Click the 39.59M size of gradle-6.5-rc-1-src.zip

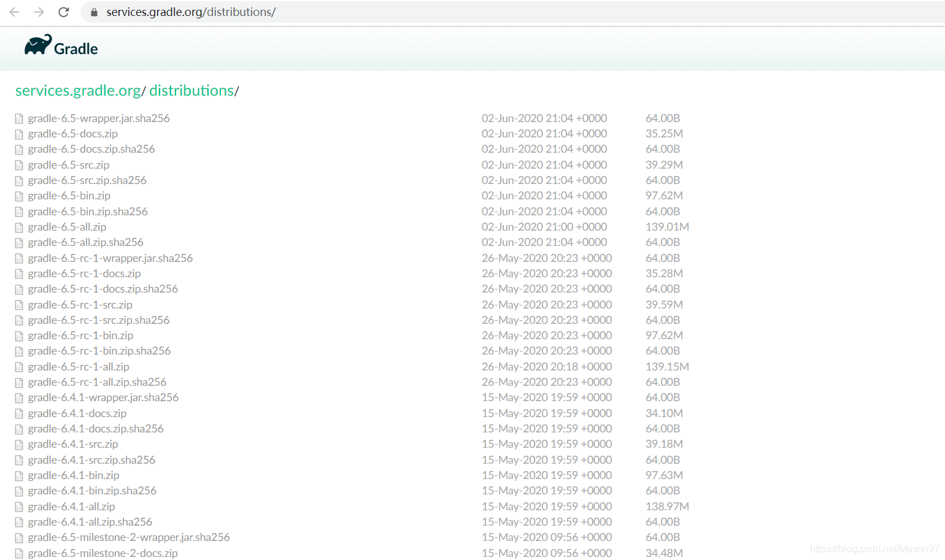(x=664, y=305)
